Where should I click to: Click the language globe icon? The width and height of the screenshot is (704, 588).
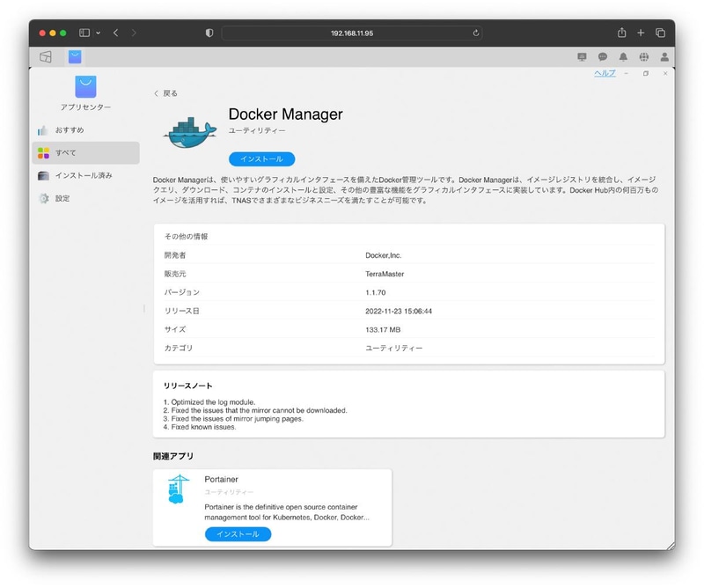[x=646, y=56]
